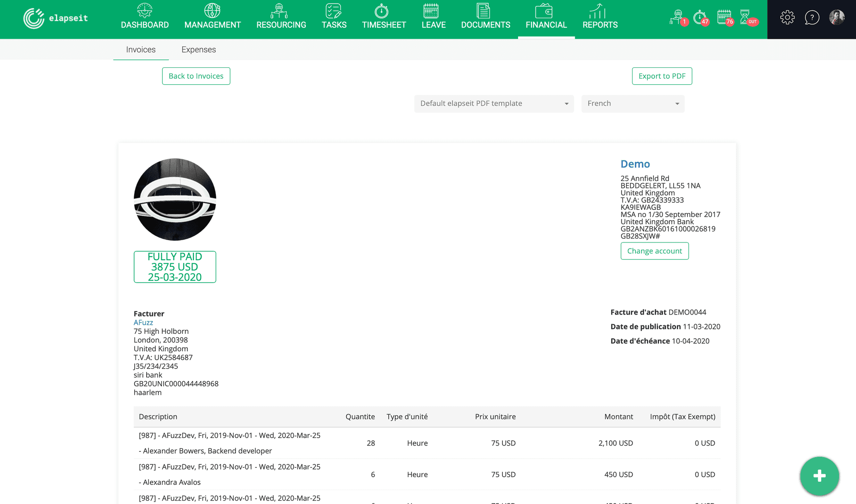
Task: Click the Change account button
Action: click(x=654, y=251)
